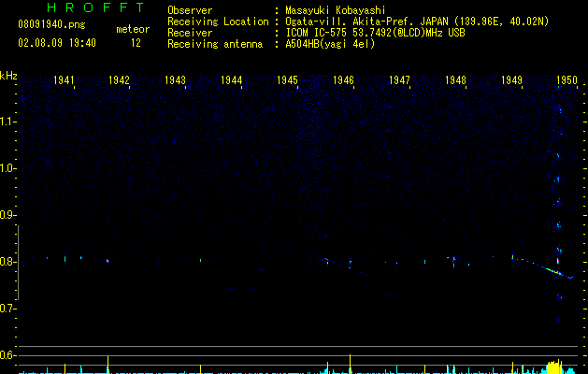This screenshot has width=588, height=374.
Task: Click the 1950 time marker
Action: coord(566,79)
